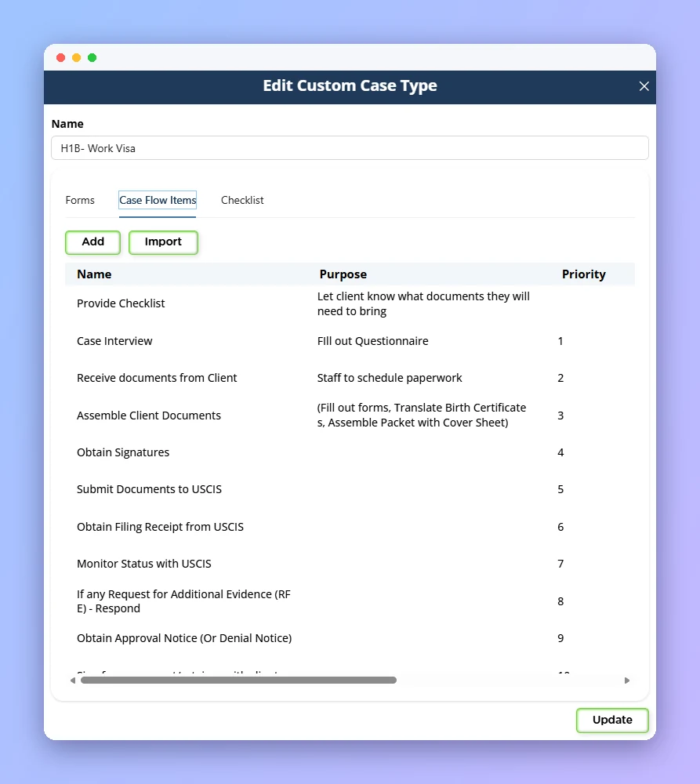The height and width of the screenshot is (784, 700).
Task: Click the yellow macOS minimize button
Action: pos(77,57)
